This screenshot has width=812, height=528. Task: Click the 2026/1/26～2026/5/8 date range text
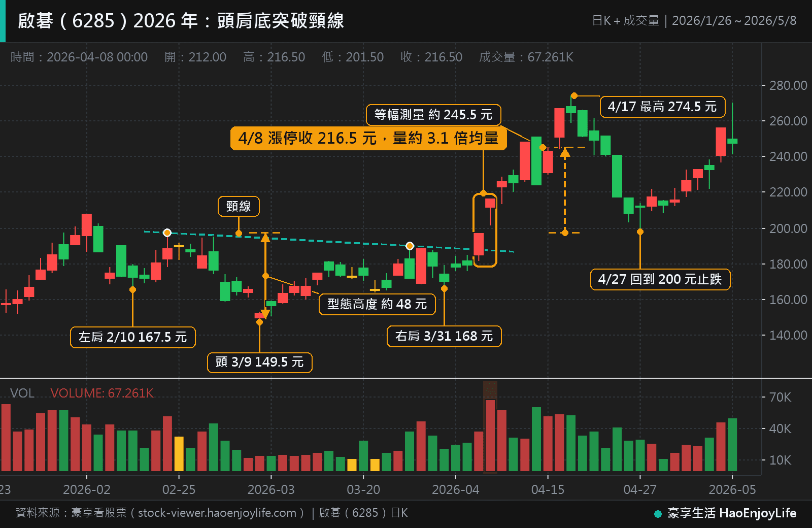[x=734, y=21]
